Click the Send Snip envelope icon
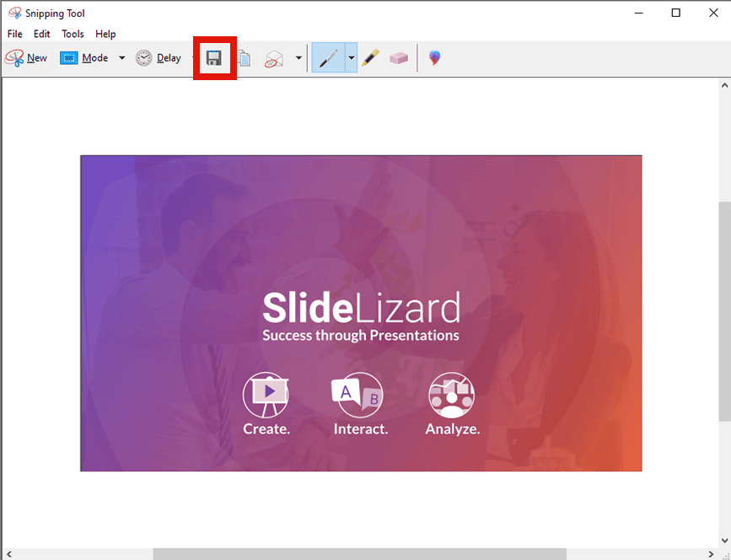 [x=274, y=58]
